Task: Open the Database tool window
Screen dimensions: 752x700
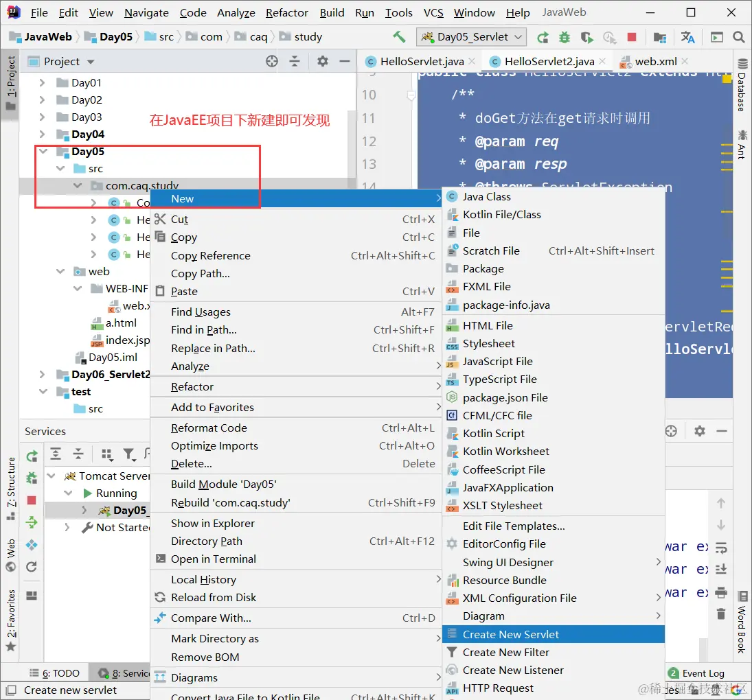Action: coord(742,86)
